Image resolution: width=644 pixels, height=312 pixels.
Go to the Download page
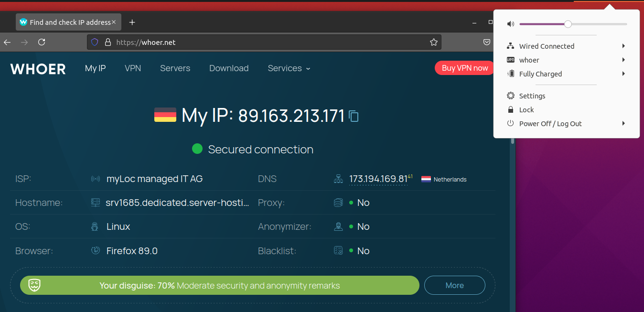229,68
